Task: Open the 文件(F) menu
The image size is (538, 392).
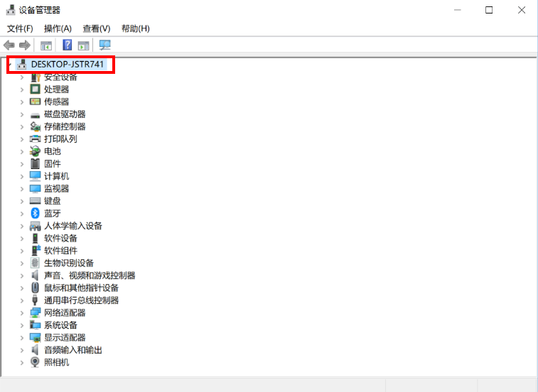Action: click(x=20, y=28)
